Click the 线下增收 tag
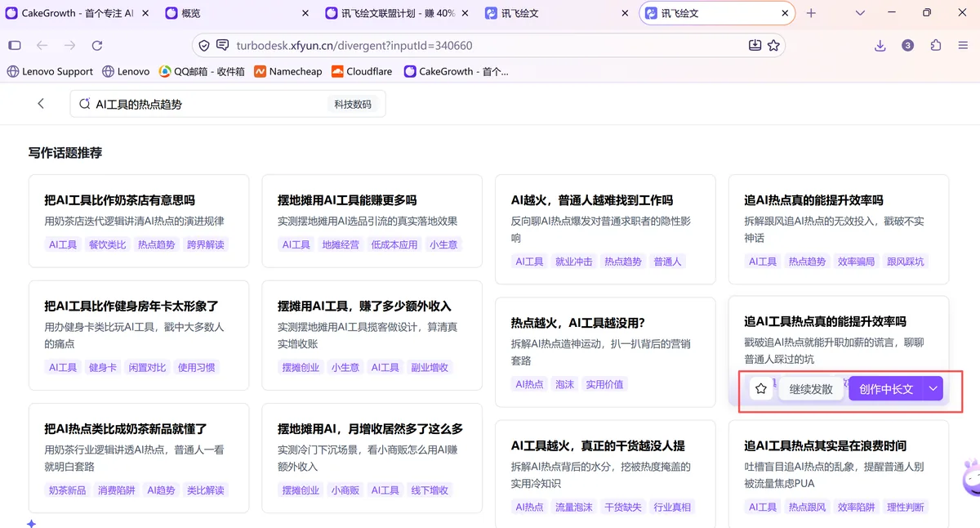The width and height of the screenshot is (980, 528). click(430, 490)
